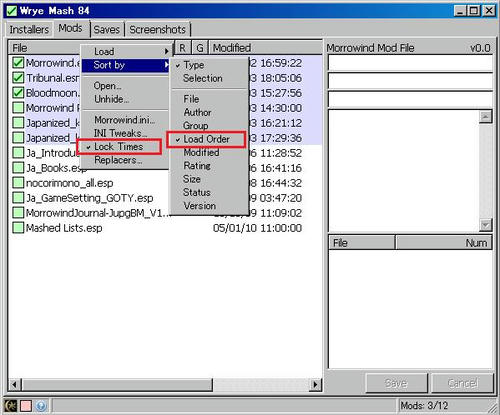This screenshot has height=415, width=500.
Task: Open Replacers... menu entry
Action: click(x=126, y=160)
